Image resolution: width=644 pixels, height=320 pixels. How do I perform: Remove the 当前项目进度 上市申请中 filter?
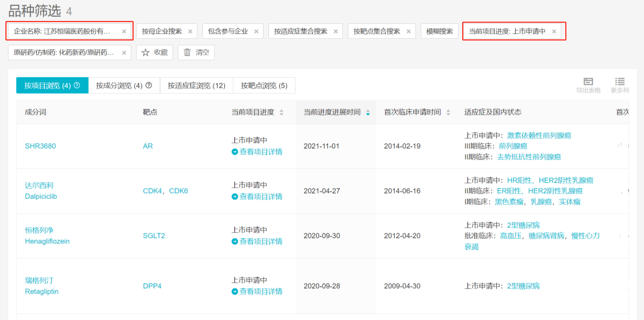[554, 31]
